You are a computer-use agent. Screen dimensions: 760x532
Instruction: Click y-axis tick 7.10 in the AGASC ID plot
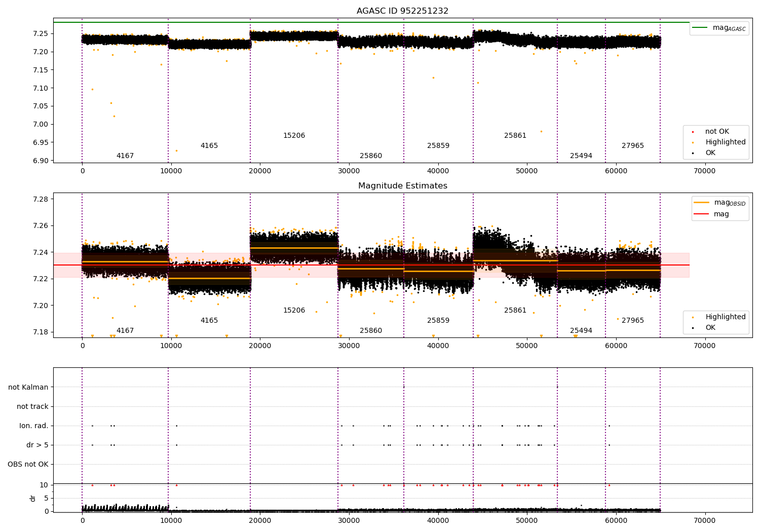click(40, 89)
